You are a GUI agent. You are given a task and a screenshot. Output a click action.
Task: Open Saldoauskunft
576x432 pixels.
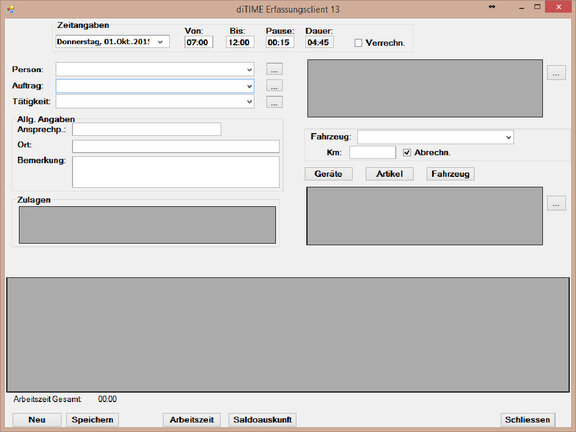tap(262, 420)
